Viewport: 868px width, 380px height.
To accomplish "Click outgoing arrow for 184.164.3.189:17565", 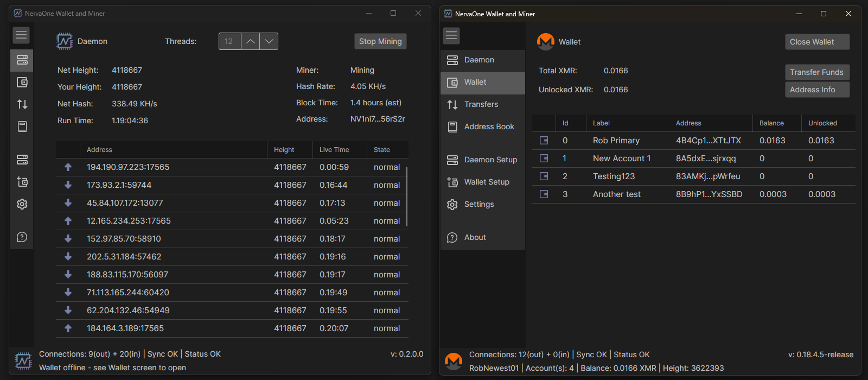I will (68, 328).
